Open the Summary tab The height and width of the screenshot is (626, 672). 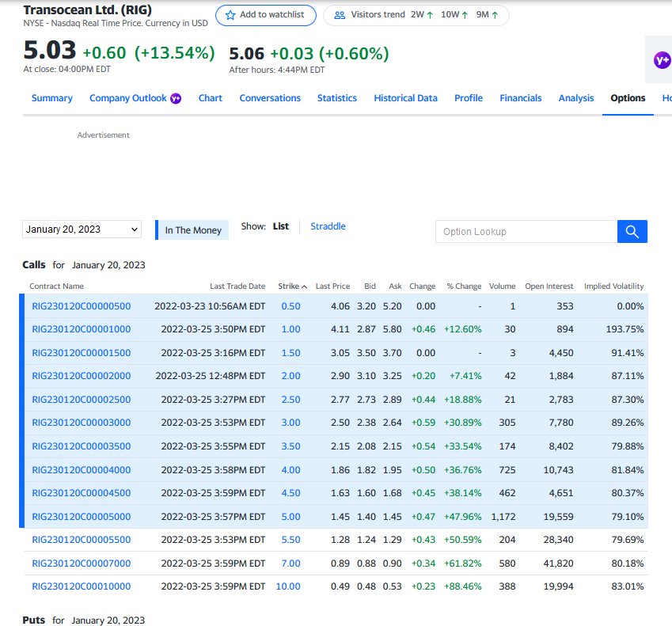coord(52,98)
